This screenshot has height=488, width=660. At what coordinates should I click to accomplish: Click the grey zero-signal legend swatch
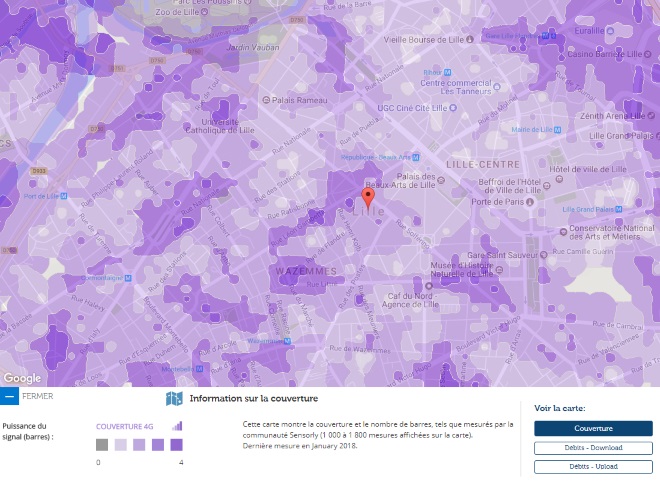point(102,445)
